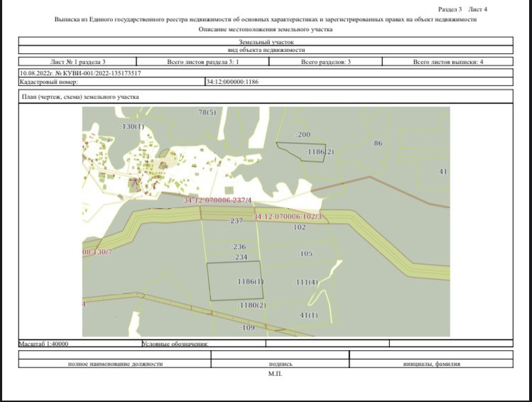Select the 'Лист № 1 раздела 3' cell
This screenshot has height=402, width=532.
(x=77, y=62)
